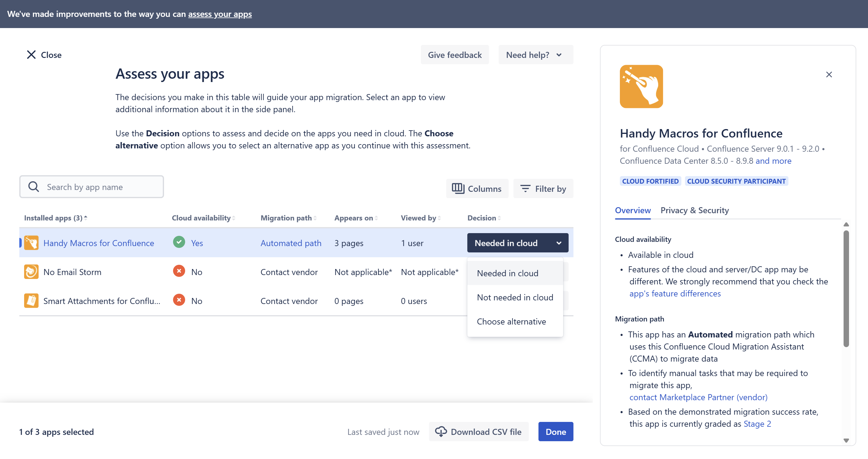
Task: Close the app details side panel
Action: tap(829, 74)
